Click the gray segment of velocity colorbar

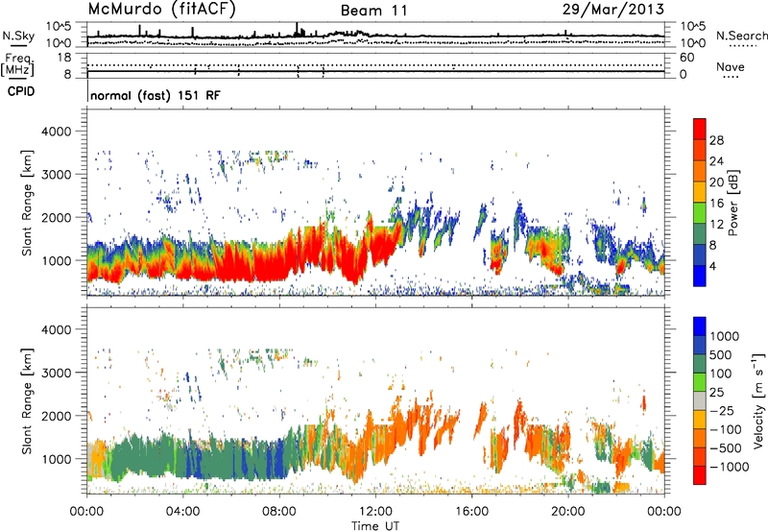coord(700,401)
